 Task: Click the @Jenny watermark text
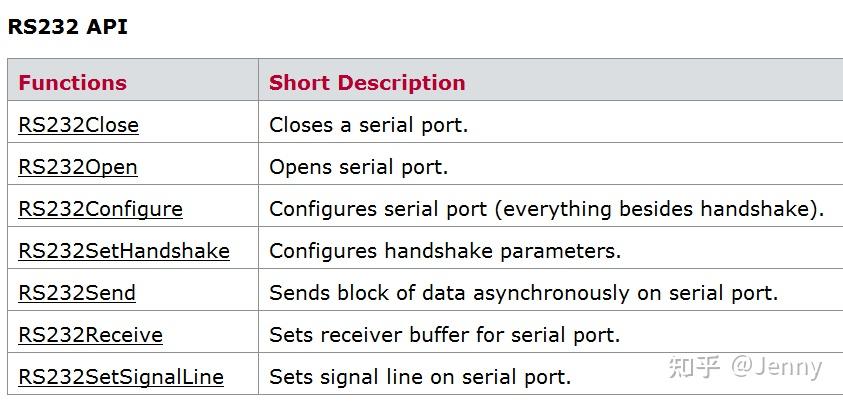[776, 367]
